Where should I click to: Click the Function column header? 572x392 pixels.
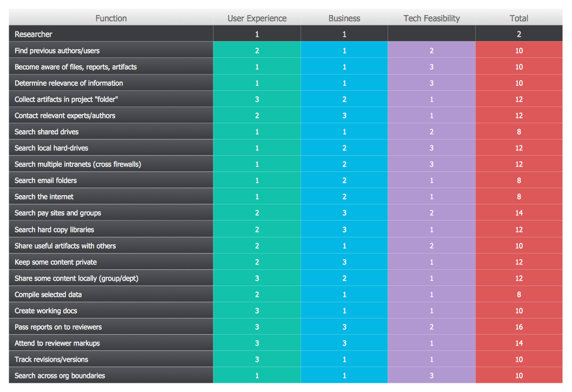111,18
